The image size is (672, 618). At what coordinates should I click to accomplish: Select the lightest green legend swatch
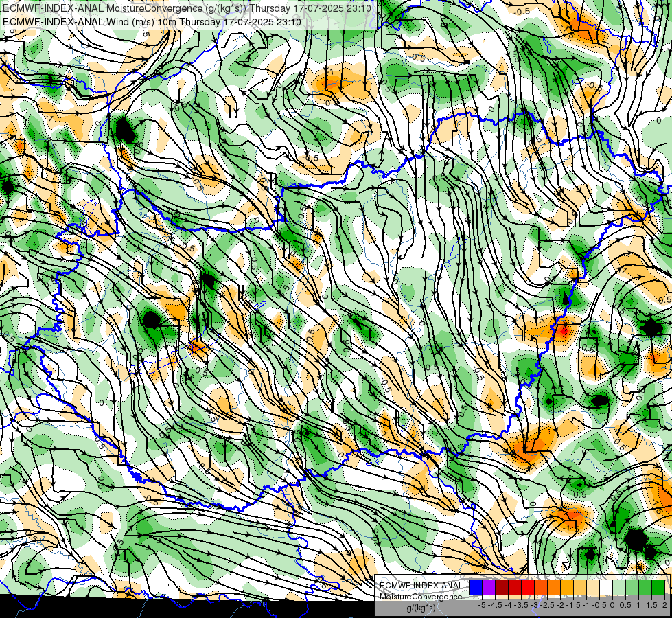pyautogui.click(x=619, y=588)
